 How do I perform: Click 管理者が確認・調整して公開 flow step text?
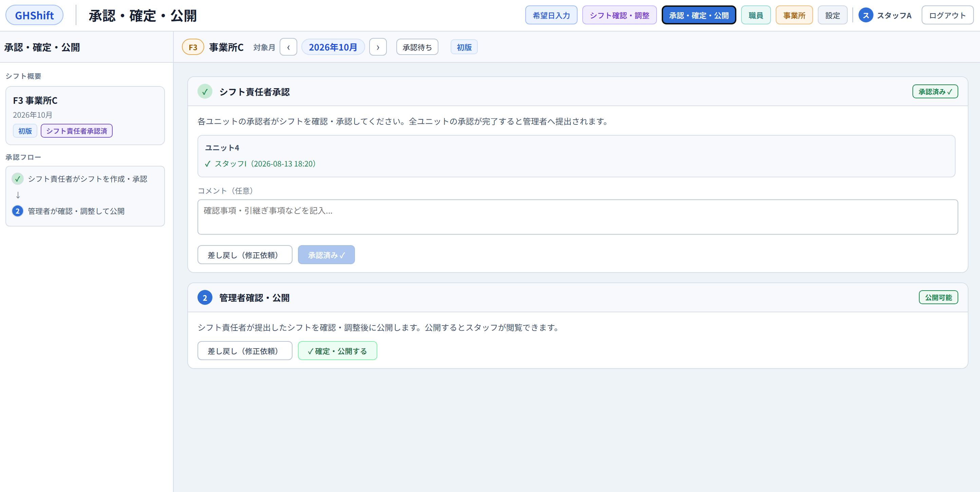coord(76,211)
